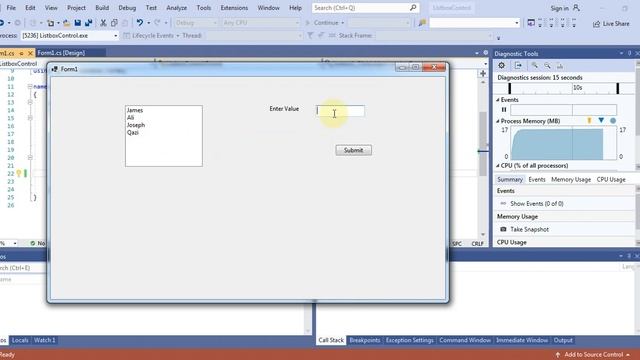Switch to the Call Stack tab
The image size is (640, 360).
click(x=331, y=340)
